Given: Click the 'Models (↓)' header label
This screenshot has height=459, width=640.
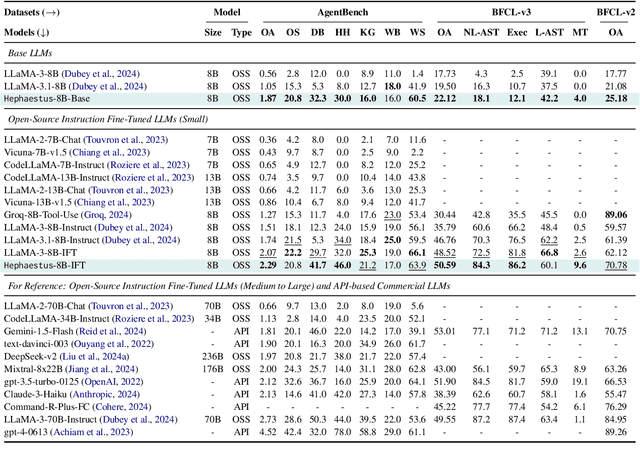Looking at the screenshot, I should point(27,32).
